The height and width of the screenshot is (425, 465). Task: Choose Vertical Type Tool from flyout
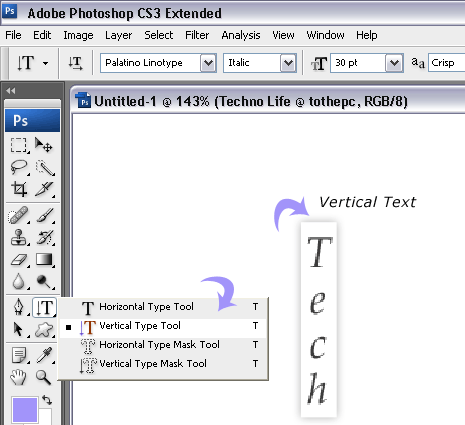(x=163, y=326)
